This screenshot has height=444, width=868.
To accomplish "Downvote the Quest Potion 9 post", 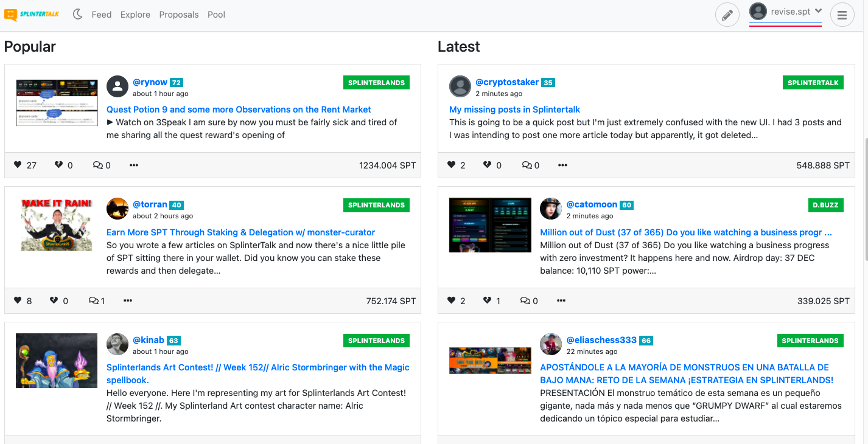I will 58,165.
